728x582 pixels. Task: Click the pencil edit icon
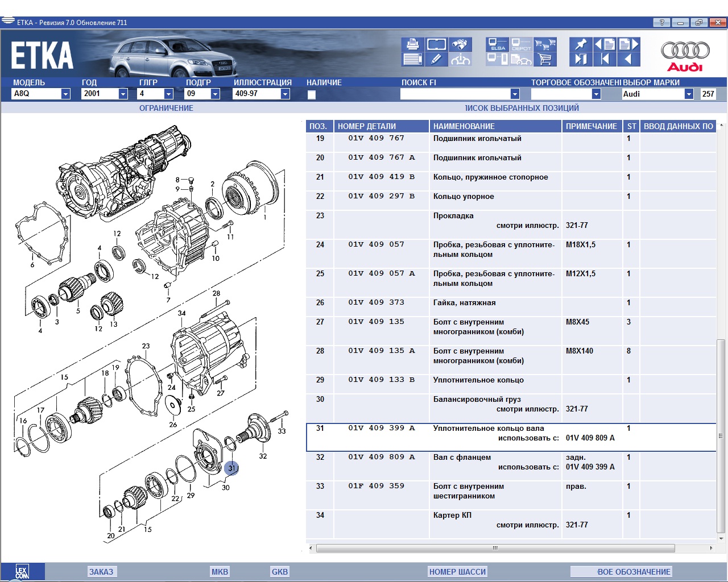pyautogui.click(x=436, y=59)
